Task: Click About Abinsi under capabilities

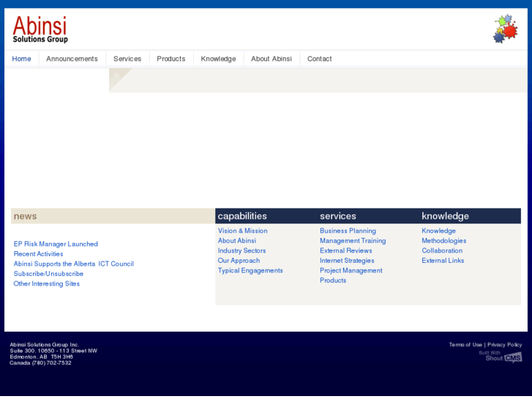Action: tap(237, 240)
